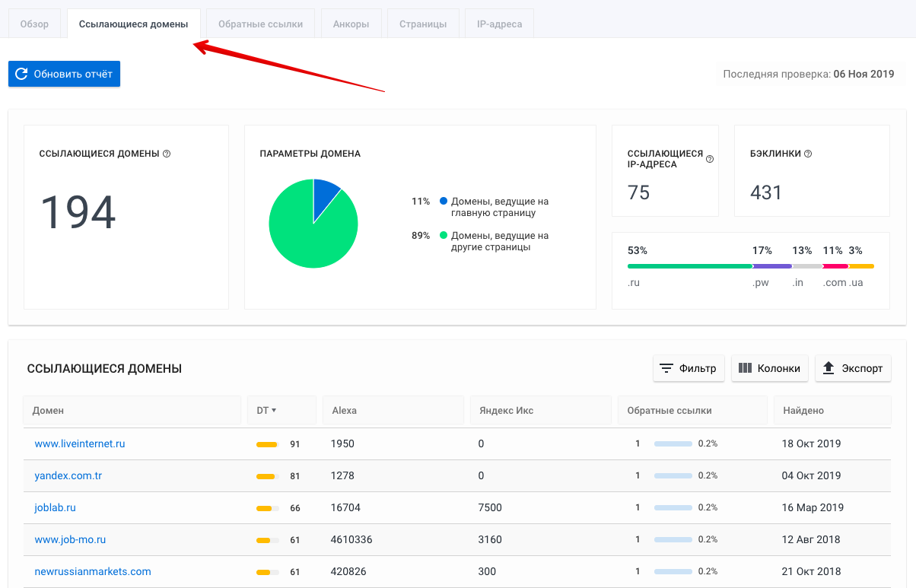
Task: Click green legend dot for другие страницы
Action: pos(443,236)
